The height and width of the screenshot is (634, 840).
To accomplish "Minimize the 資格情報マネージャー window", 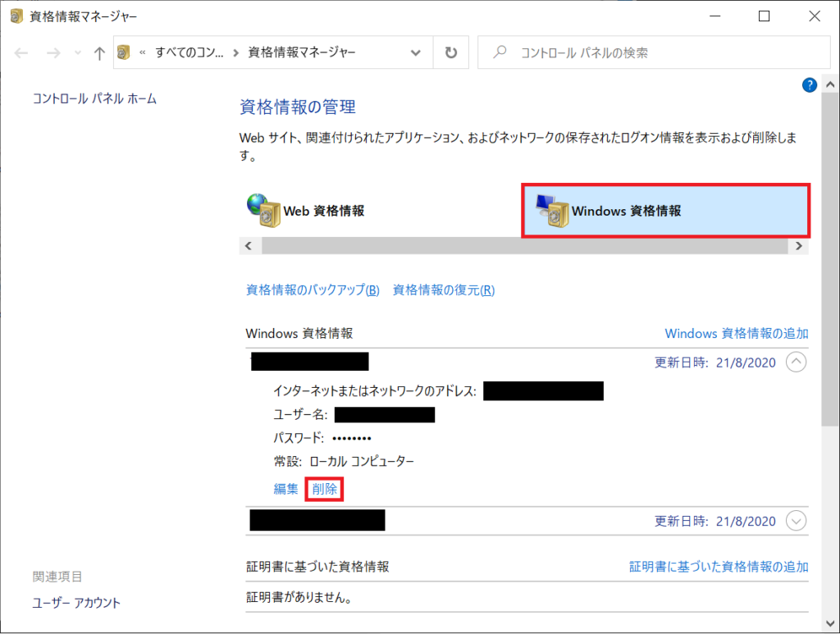I will click(714, 16).
